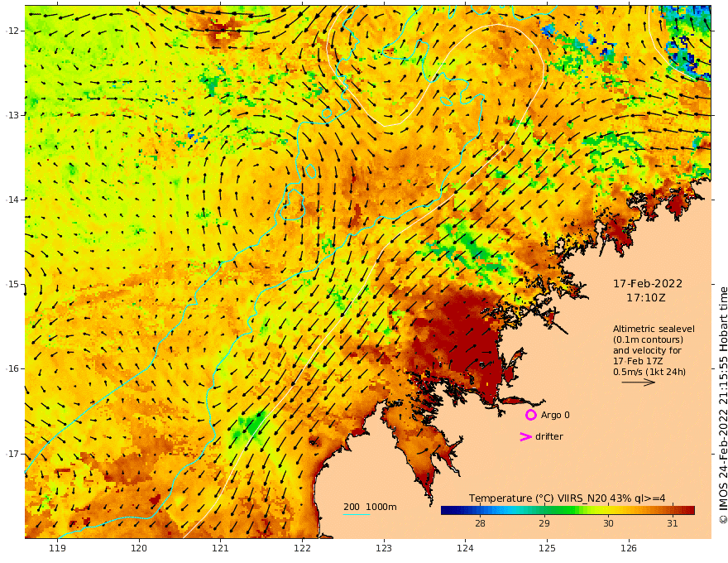Click longitude axis label 120

pyautogui.click(x=139, y=548)
